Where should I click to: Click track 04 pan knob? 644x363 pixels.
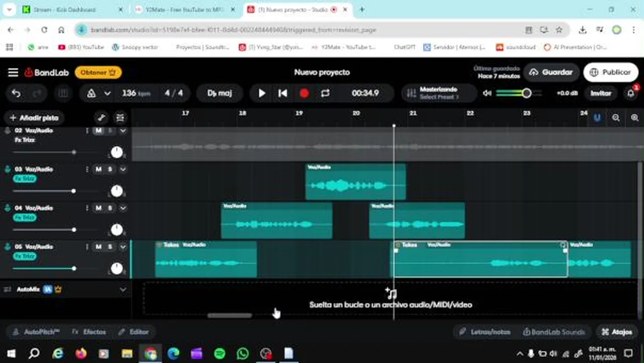pyautogui.click(x=117, y=230)
